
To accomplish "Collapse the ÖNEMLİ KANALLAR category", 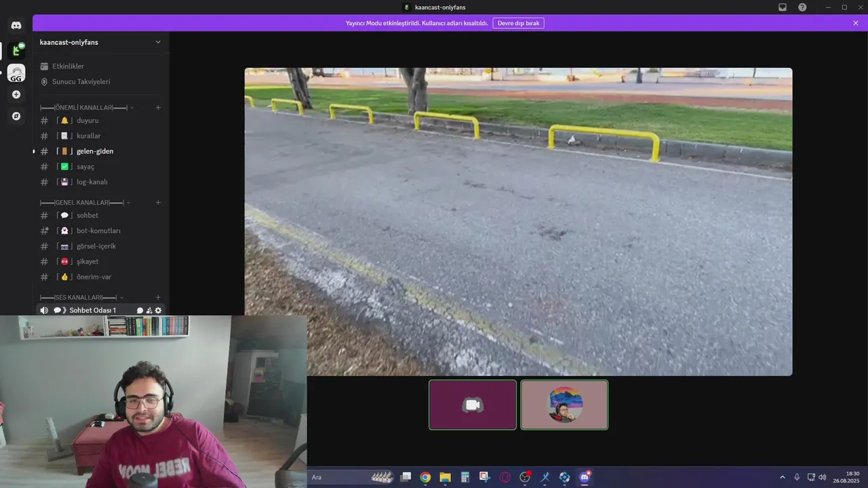I will click(x=87, y=108).
